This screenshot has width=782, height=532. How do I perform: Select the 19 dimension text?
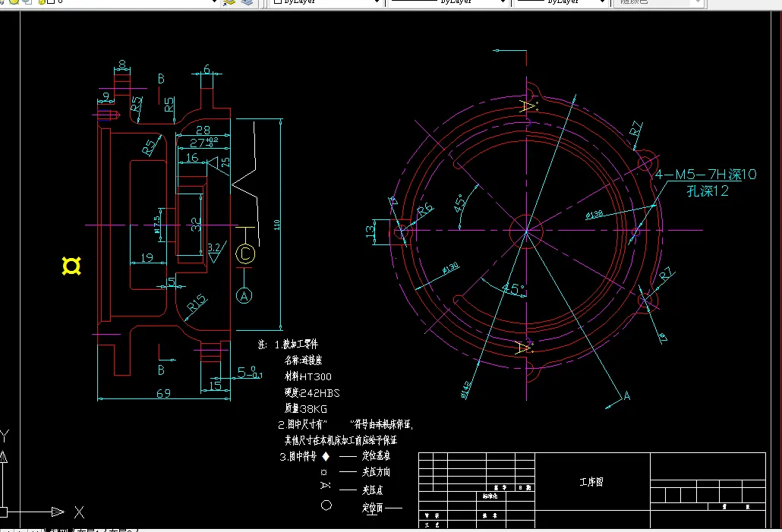pos(147,257)
